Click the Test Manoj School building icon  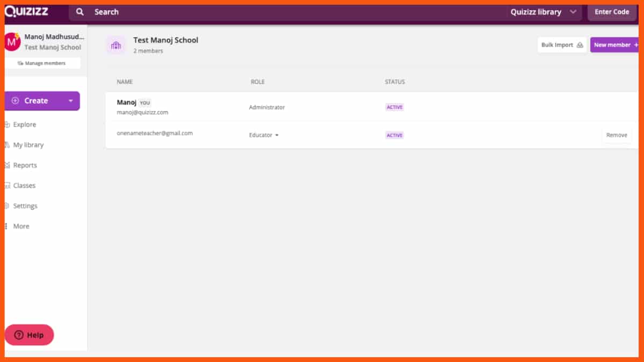(116, 45)
